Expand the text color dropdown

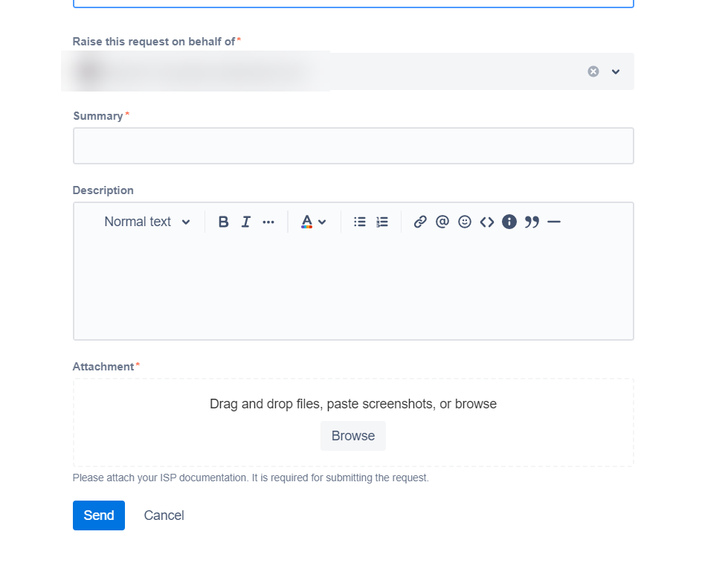(x=321, y=221)
